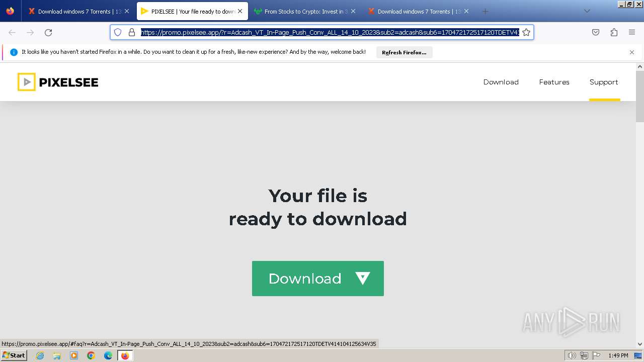Click the vertical scrollbar thumb
This screenshot has height=362, width=644.
pyautogui.click(x=640, y=96)
